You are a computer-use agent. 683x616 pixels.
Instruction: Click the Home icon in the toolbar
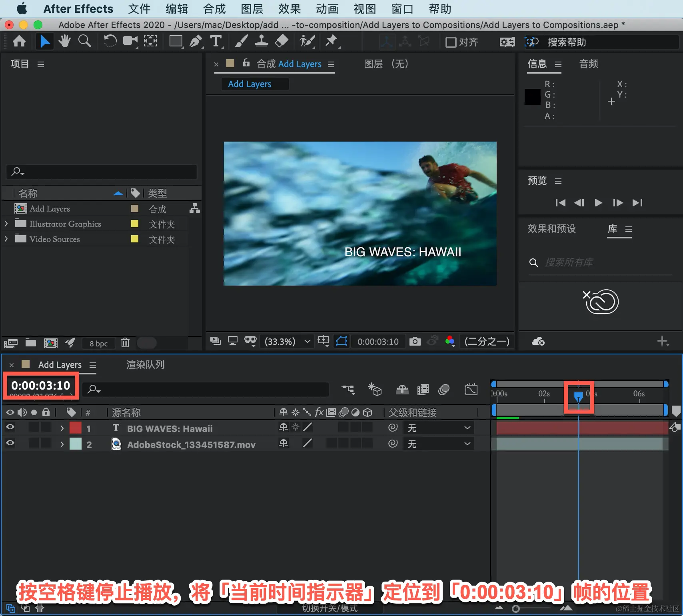[19, 41]
